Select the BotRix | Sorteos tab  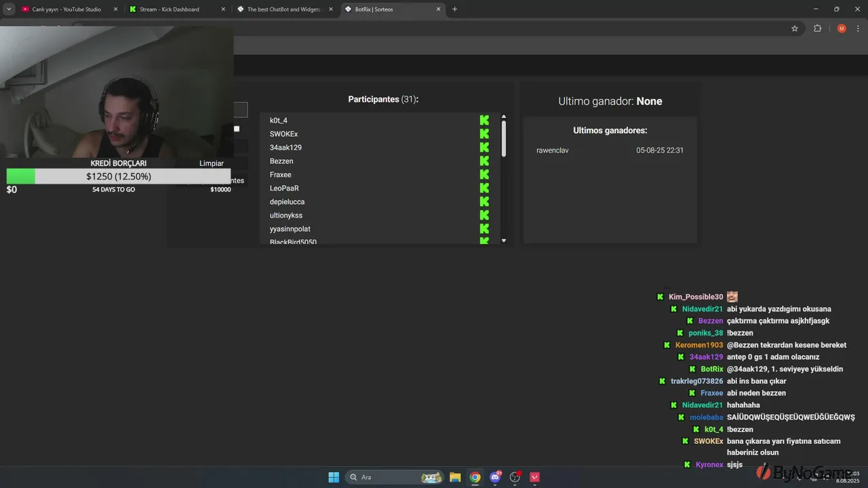click(x=393, y=9)
